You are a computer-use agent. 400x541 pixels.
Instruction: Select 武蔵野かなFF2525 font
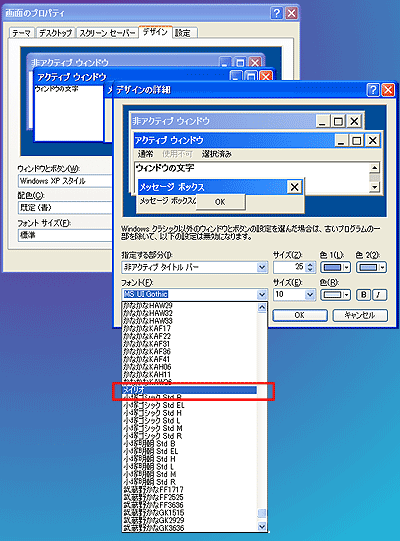click(189, 497)
